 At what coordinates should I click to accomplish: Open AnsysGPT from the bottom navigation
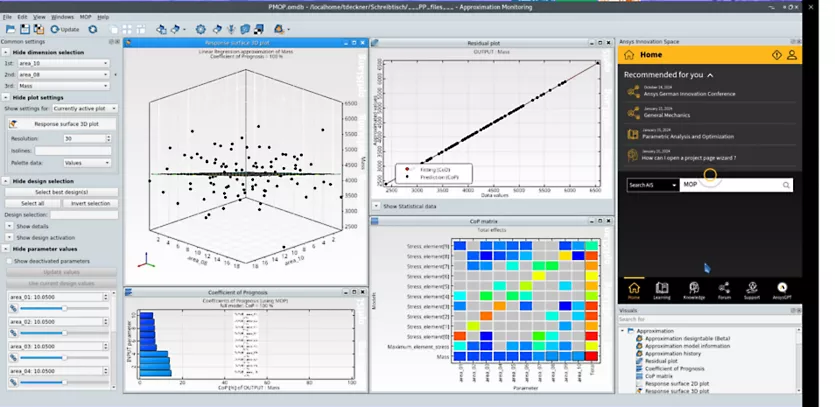tap(782, 290)
